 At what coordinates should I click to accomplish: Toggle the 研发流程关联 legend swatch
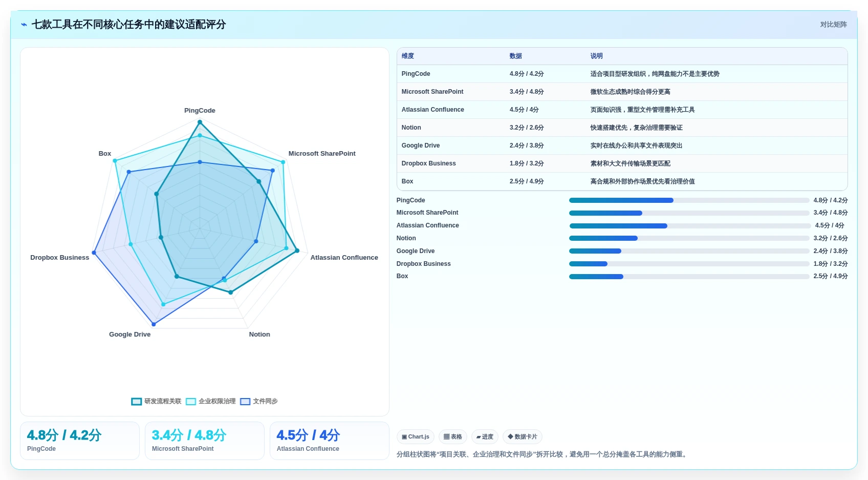tap(136, 402)
